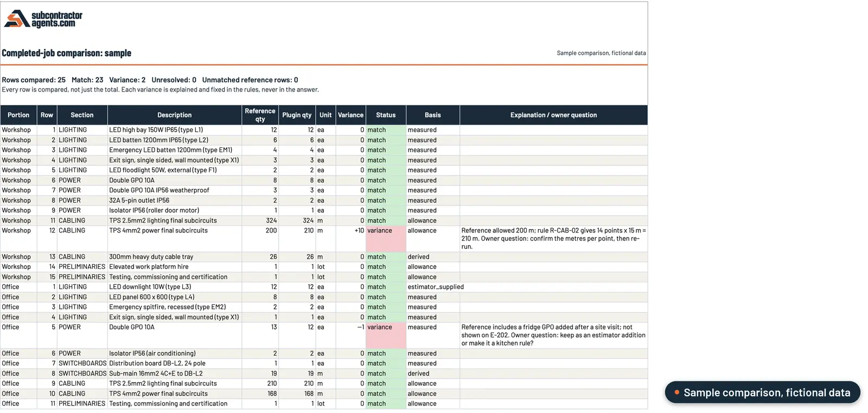Select '300mm heavy duty cable tray' cell
Viewport: 868px width, 413px height.
[x=175, y=257]
